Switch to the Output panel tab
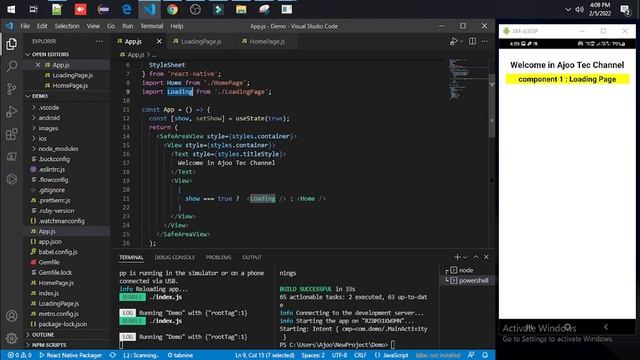Viewport: 640px width, 360px height. point(252,258)
